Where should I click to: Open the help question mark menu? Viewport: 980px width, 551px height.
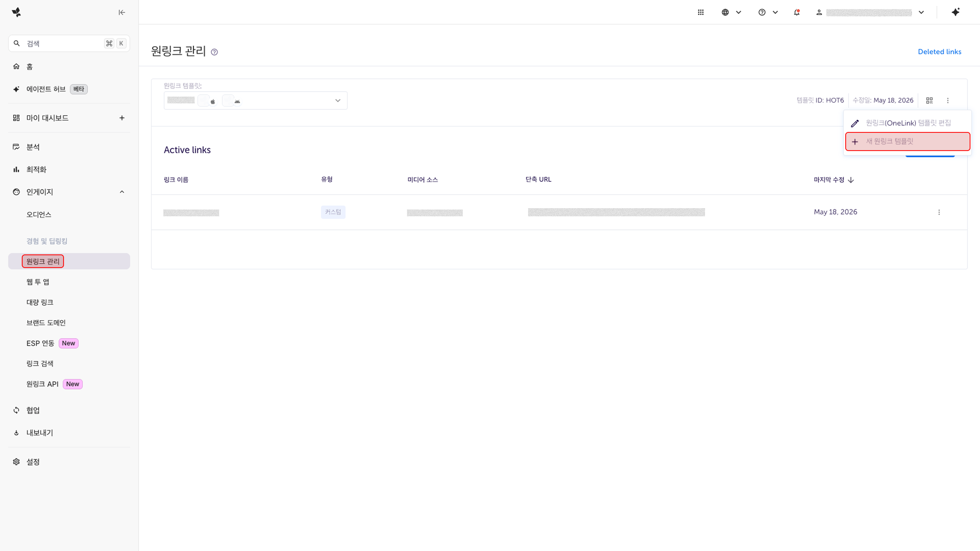(768, 12)
